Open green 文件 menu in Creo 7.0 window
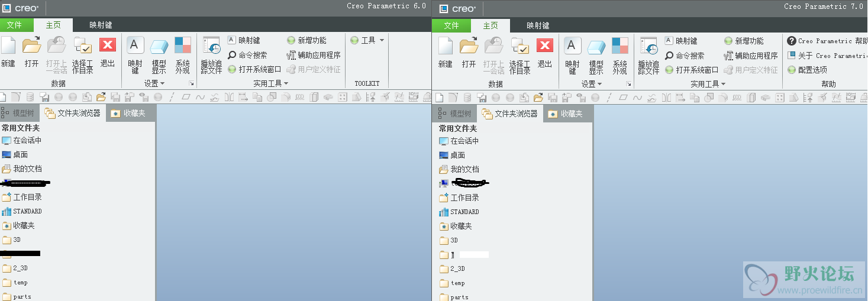This screenshot has width=868, height=301. pos(451,26)
